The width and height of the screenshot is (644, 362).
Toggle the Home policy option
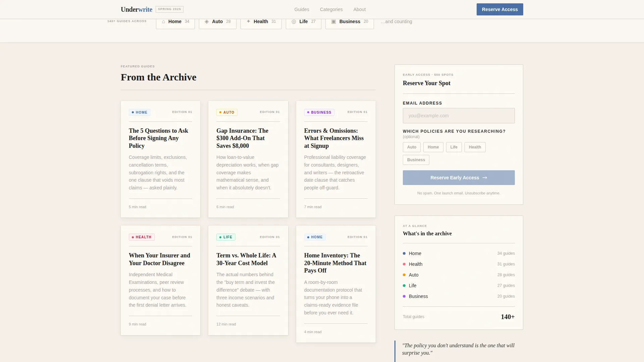click(x=433, y=147)
